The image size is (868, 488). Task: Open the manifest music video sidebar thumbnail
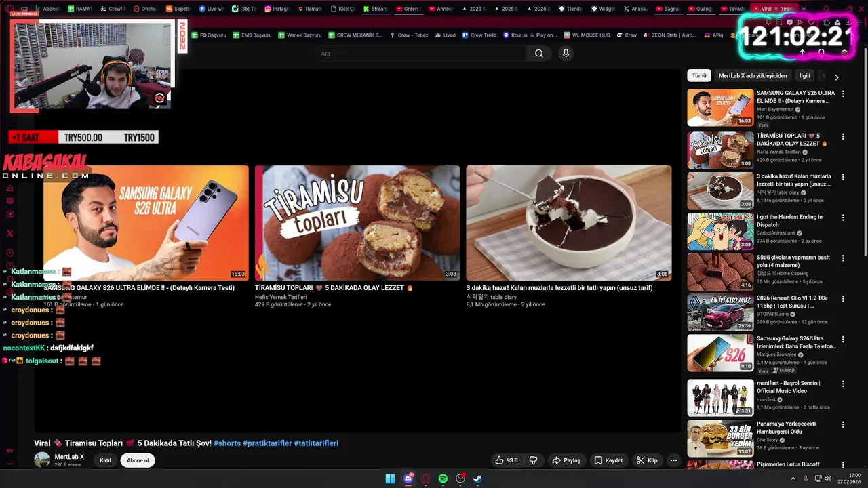click(720, 397)
